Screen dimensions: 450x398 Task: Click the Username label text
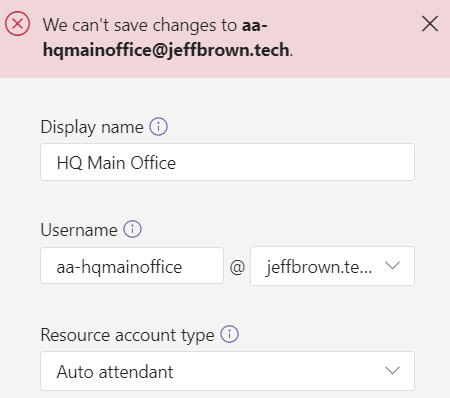79,230
